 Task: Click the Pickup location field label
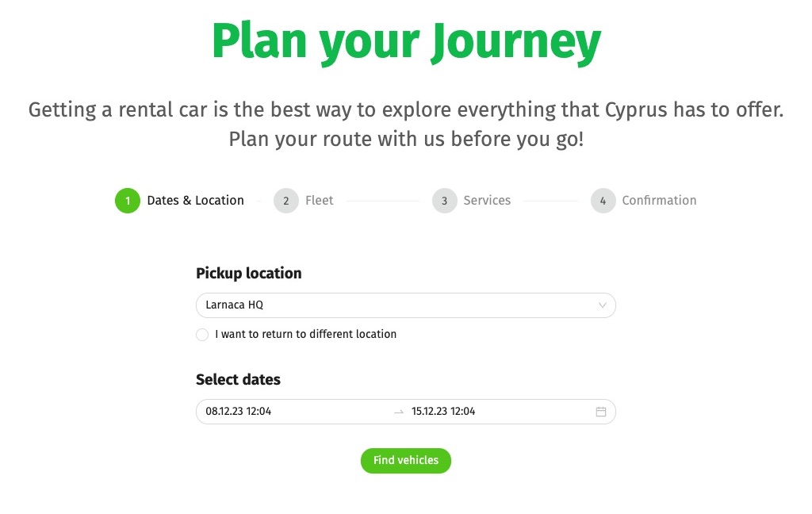coord(249,273)
